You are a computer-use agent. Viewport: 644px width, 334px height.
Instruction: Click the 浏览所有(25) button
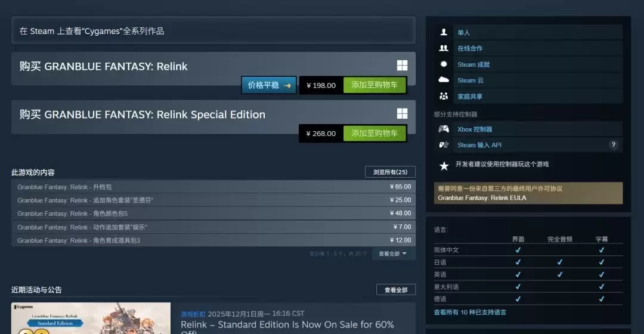390,172
